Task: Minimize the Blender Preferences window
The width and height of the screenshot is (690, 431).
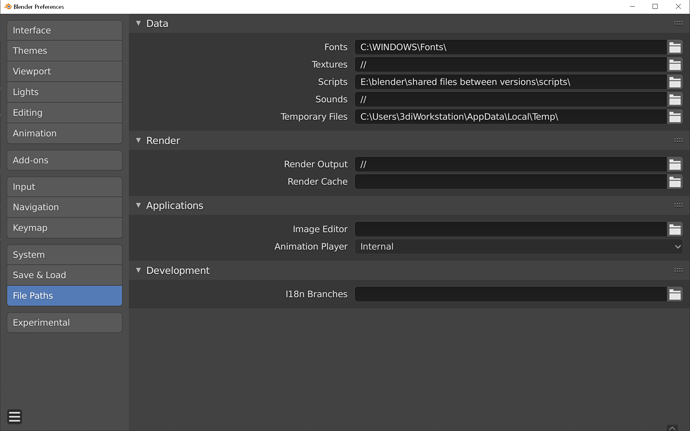Action: coord(632,7)
